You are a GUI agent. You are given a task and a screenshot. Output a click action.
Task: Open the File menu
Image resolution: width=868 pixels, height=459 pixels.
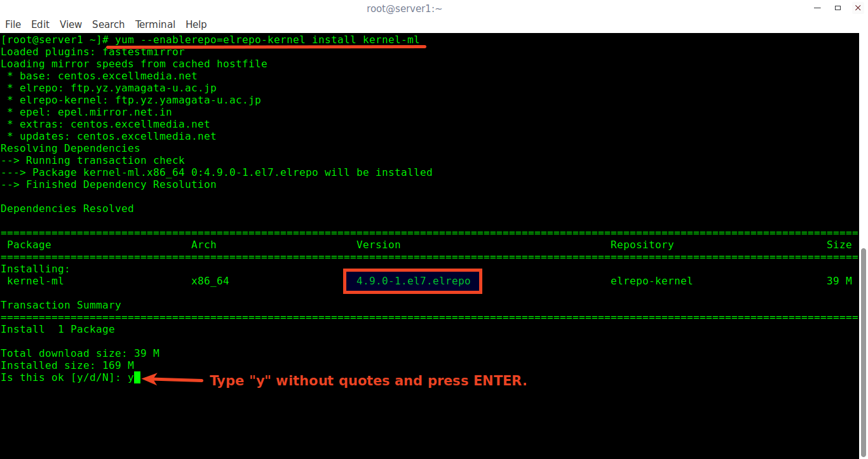pyautogui.click(x=13, y=24)
